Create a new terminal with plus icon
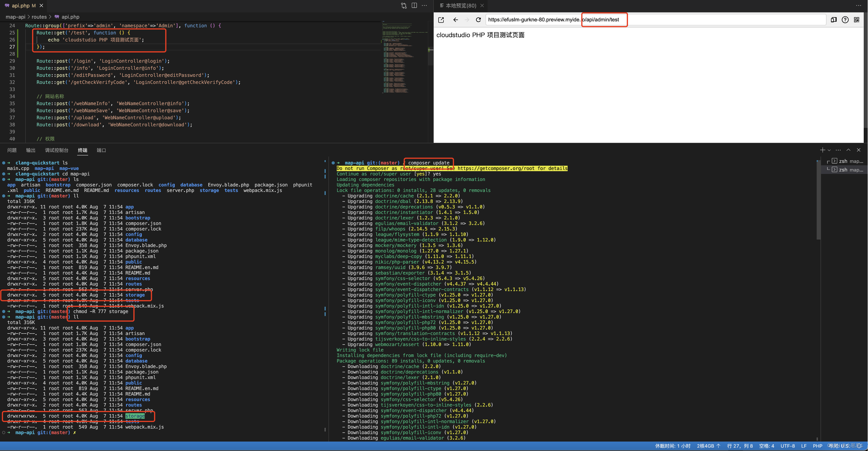The height and width of the screenshot is (451, 868). 823,150
